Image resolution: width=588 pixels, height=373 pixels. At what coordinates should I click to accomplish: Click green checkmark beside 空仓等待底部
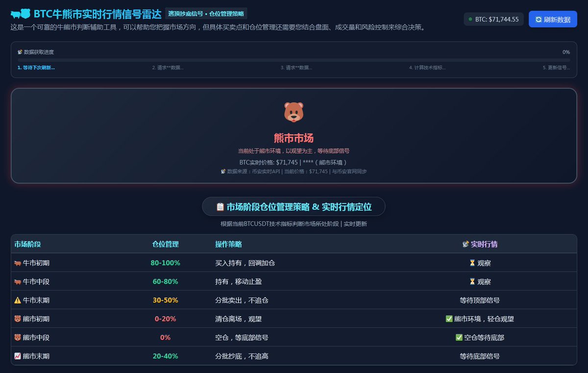pyautogui.click(x=459, y=338)
